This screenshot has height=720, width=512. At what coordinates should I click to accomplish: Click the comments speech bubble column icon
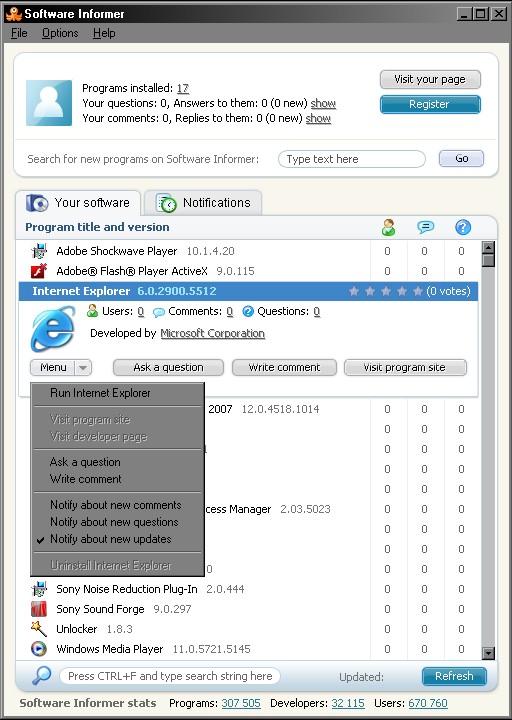(425, 227)
